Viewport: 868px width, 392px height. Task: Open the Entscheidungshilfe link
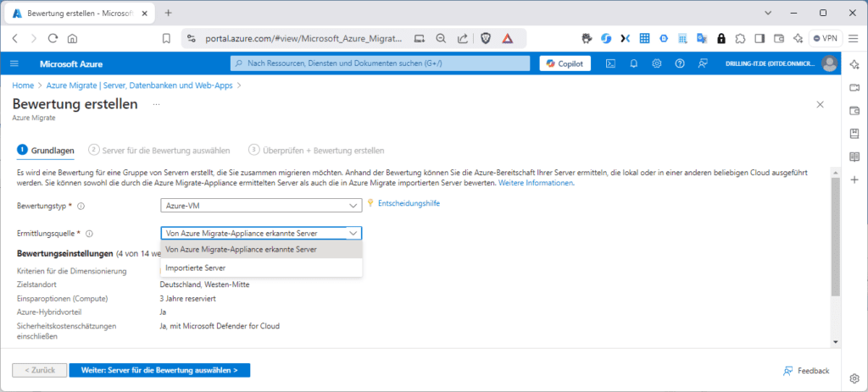click(x=409, y=203)
